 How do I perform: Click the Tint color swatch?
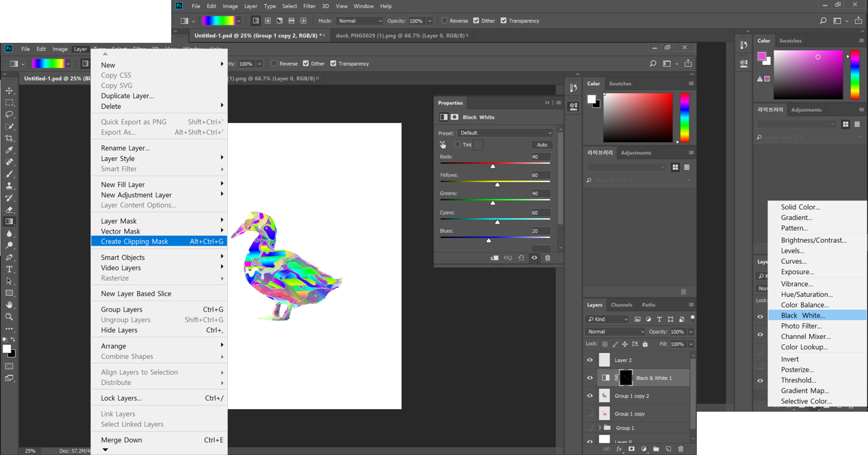[x=478, y=145]
